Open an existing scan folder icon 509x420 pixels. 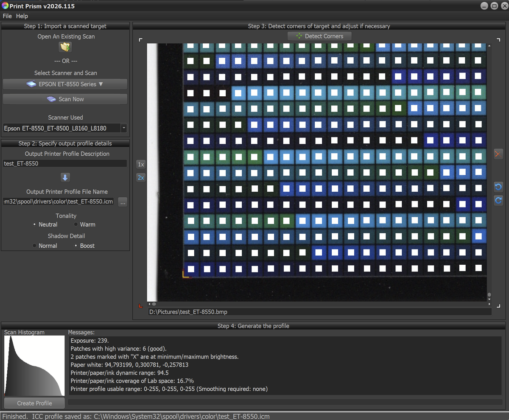click(65, 47)
